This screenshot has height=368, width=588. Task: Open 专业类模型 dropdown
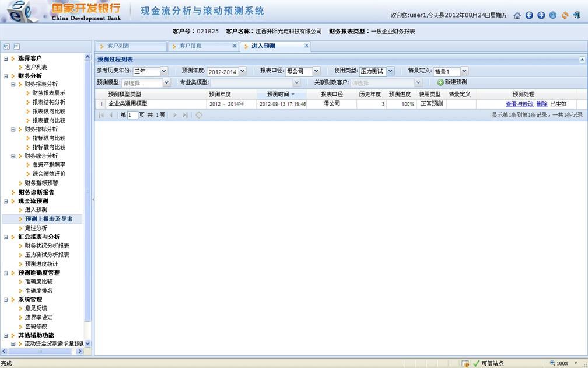296,82
